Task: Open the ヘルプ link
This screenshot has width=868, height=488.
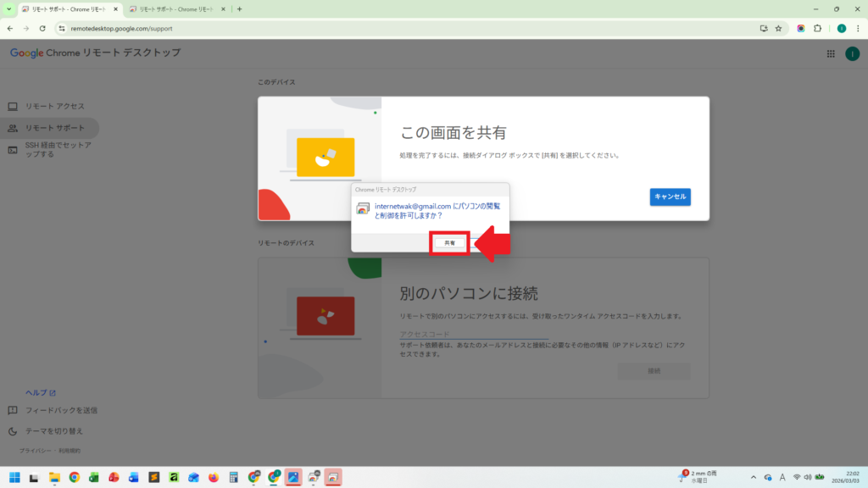Action: 40,392
